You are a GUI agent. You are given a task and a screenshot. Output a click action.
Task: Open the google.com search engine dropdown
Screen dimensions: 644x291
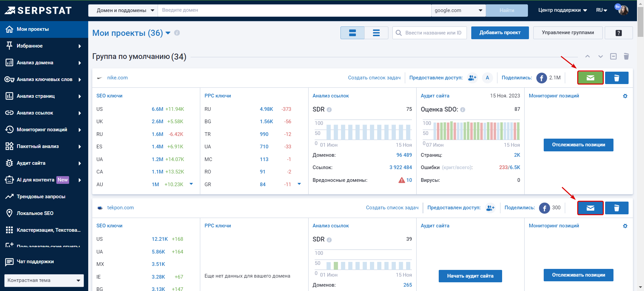458,10
